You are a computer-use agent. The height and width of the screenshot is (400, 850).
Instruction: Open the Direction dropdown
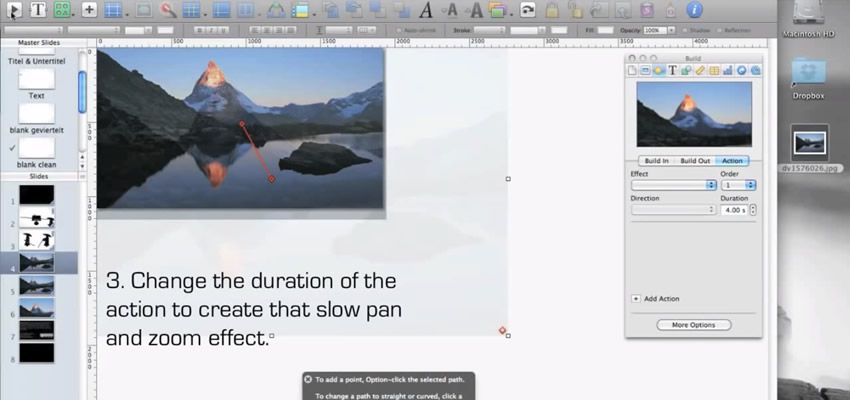click(674, 210)
